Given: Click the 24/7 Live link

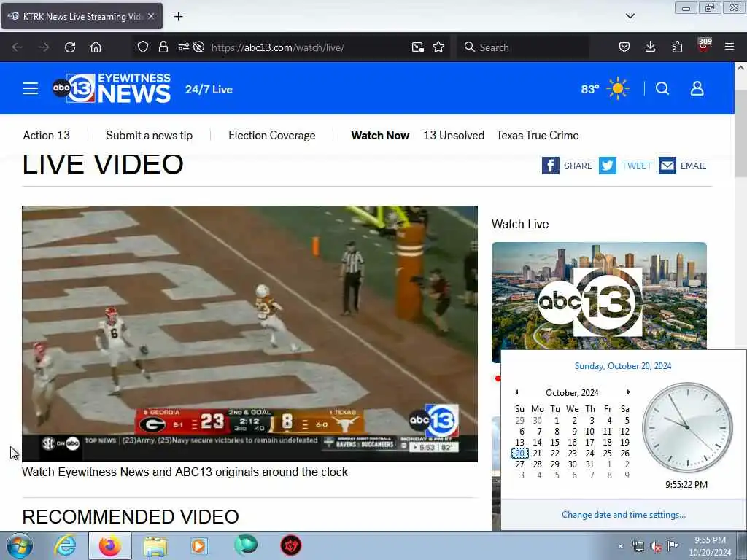Looking at the screenshot, I should point(209,90).
